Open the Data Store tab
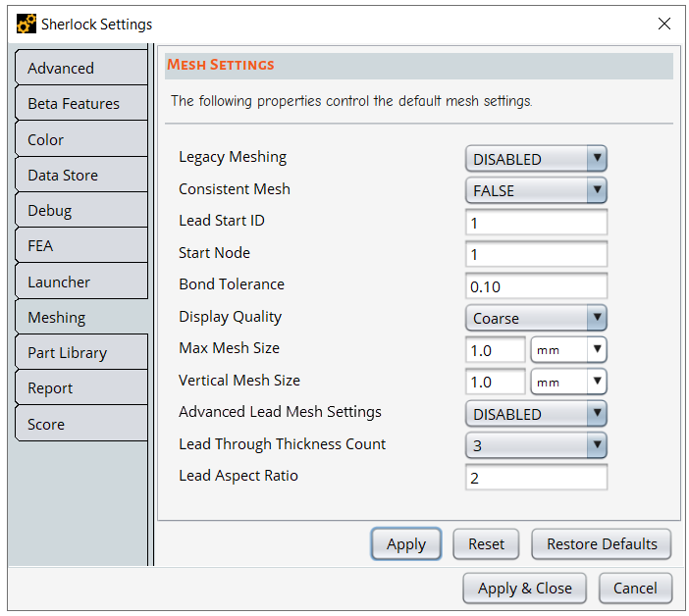Viewport: 689px width, 616px height. [81, 175]
